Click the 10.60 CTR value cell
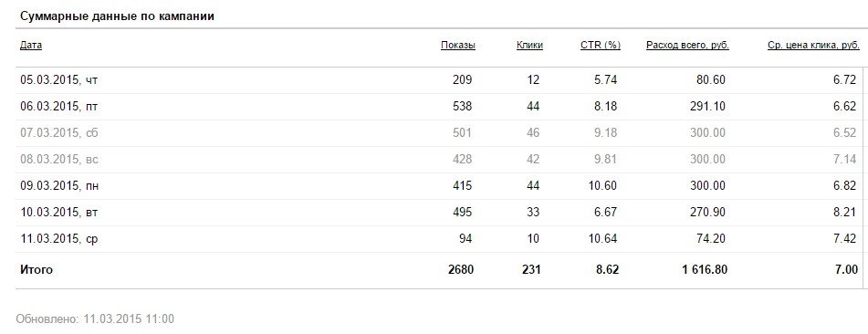The width and height of the screenshot is (868, 334). tap(602, 186)
